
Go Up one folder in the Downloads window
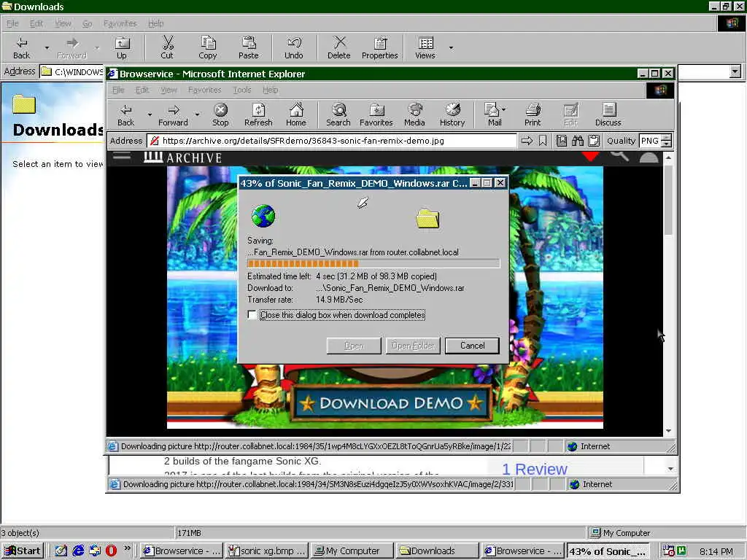click(x=122, y=47)
